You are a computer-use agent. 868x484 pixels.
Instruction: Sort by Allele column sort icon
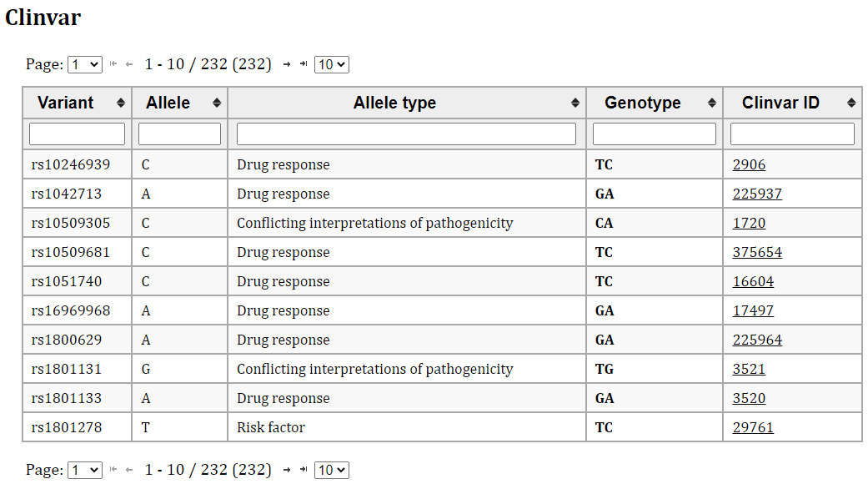[217, 103]
